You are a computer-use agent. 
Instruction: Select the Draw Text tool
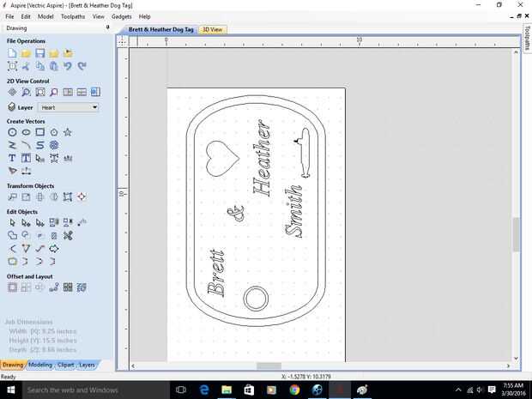pos(12,158)
